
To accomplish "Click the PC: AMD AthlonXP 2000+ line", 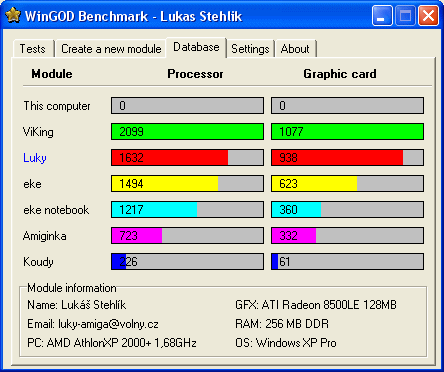I will pos(112,343).
